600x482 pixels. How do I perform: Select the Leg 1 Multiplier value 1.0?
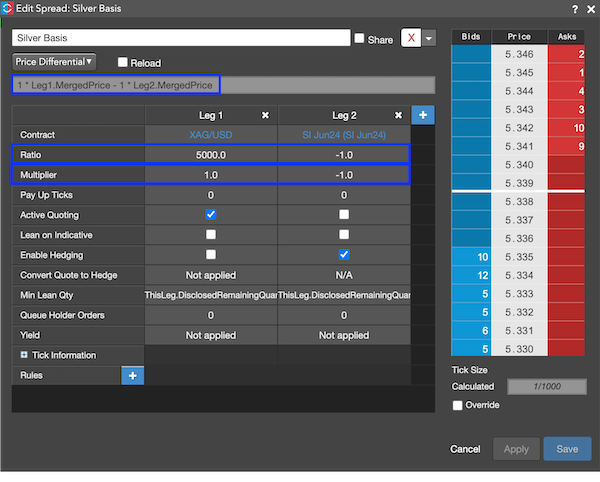click(x=211, y=175)
